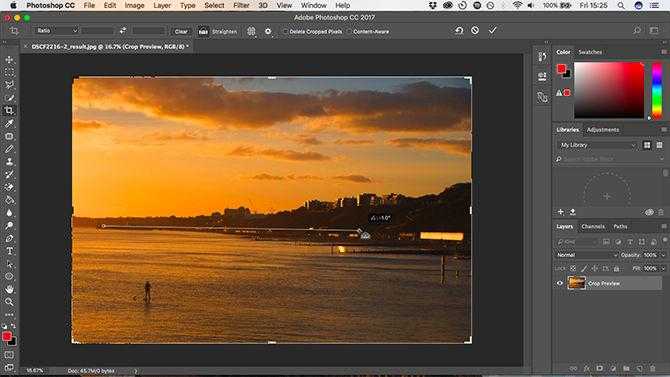
Task: Click the vertical hue slider in Color panel
Action: point(657,91)
